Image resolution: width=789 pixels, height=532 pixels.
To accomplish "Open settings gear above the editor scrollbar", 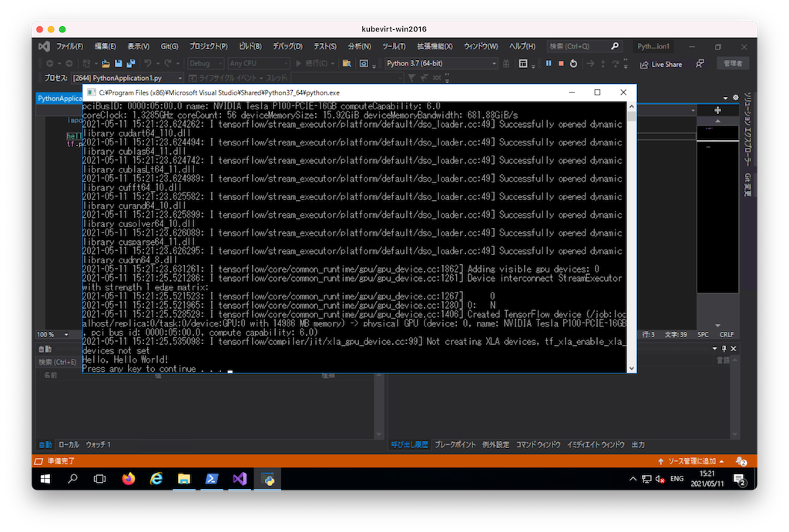I will (736, 98).
